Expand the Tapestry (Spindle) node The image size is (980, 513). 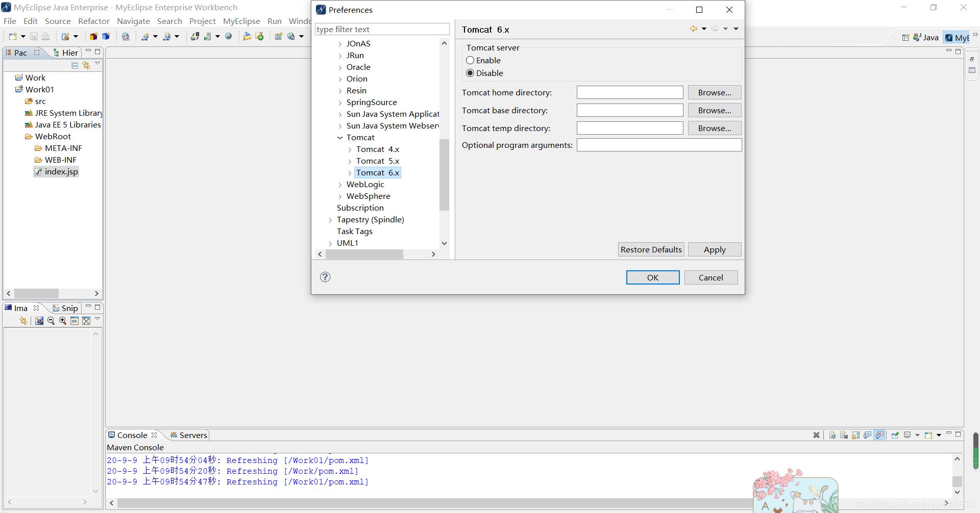(x=330, y=220)
